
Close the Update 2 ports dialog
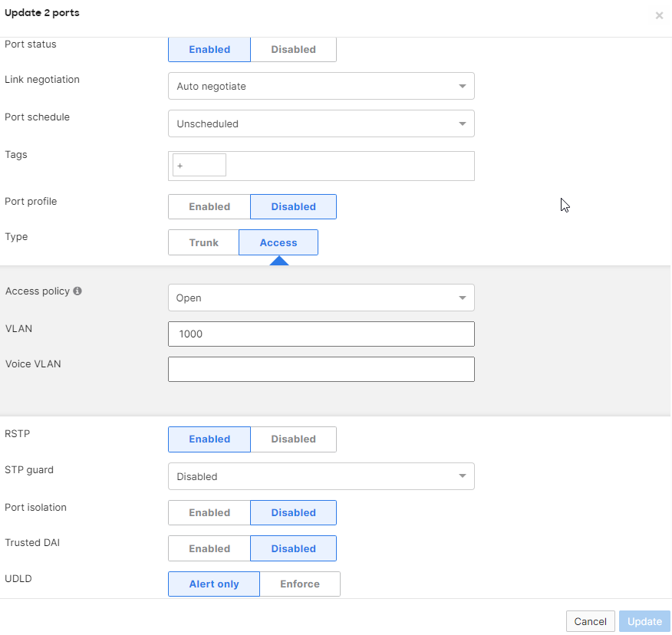tap(659, 15)
